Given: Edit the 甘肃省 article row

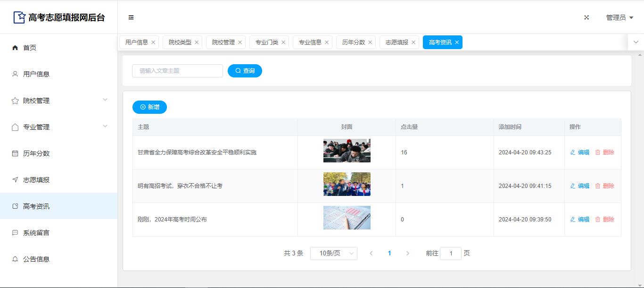Looking at the screenshot, I should pyautogui.click(x=580, y=152).
